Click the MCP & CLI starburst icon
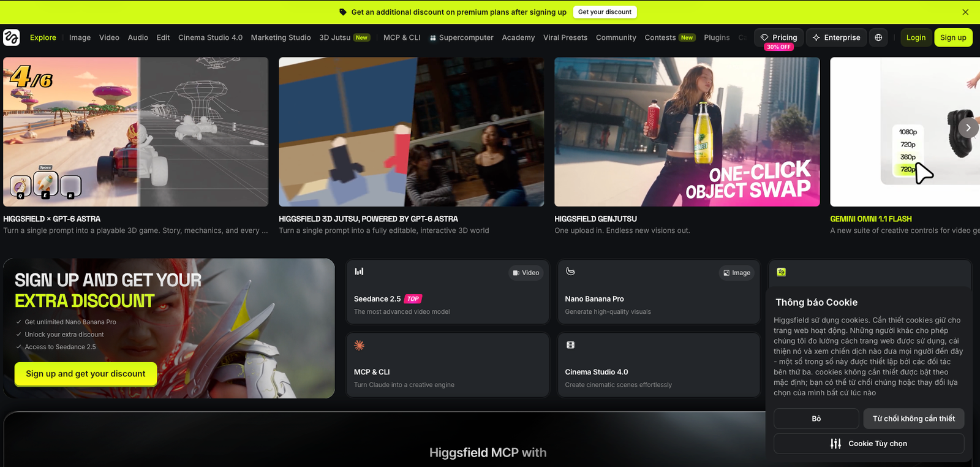Screen dimensions: 980x467 click(x=359, y=345)
